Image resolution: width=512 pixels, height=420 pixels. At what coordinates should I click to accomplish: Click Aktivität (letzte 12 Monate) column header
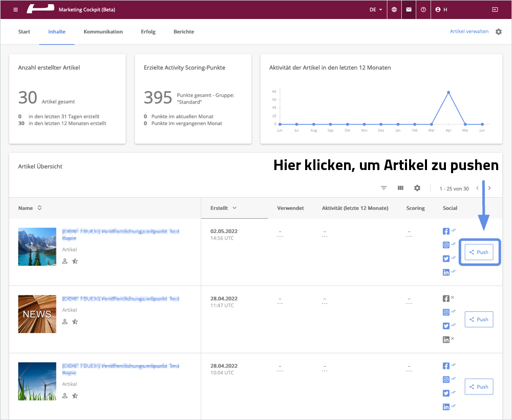pyautogui.click(x=355, y=208)
